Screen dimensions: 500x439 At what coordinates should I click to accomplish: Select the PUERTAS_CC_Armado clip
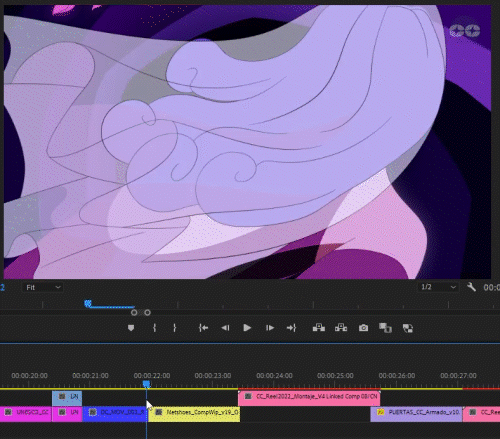pos(416,414)
